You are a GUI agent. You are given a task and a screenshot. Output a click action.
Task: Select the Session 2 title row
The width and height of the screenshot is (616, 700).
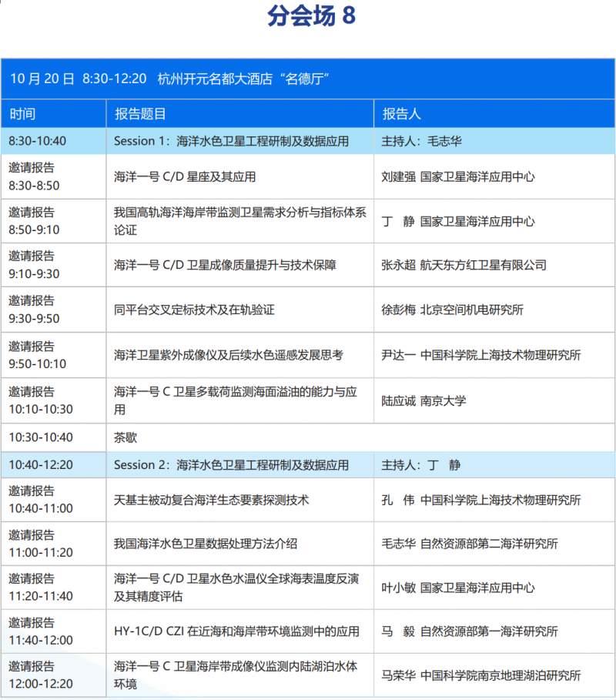pyautogui.click(x=231, y=465)
